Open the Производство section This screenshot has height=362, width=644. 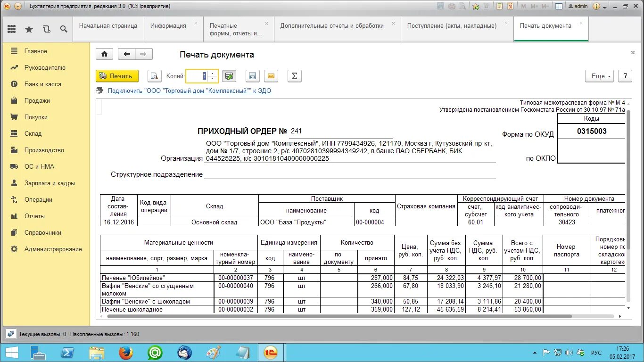(45, 150)
